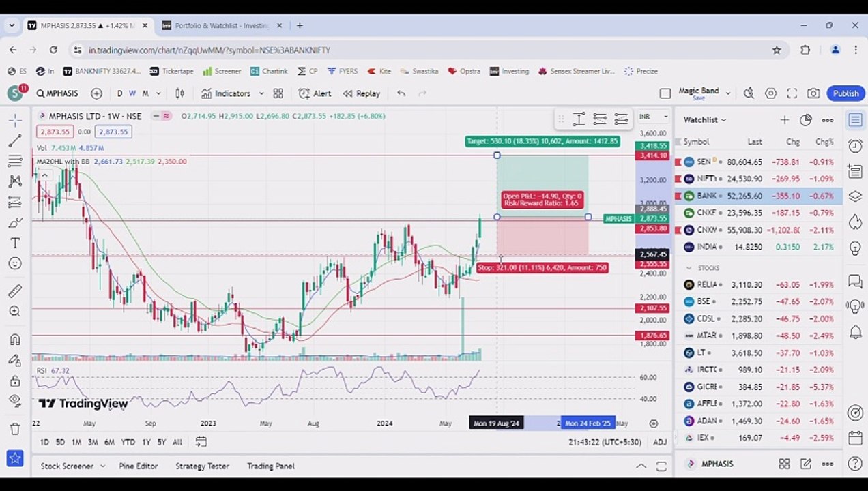868x491 pixels.
Task: Open the forecasting and measurement tools
Action: point(15,202)
